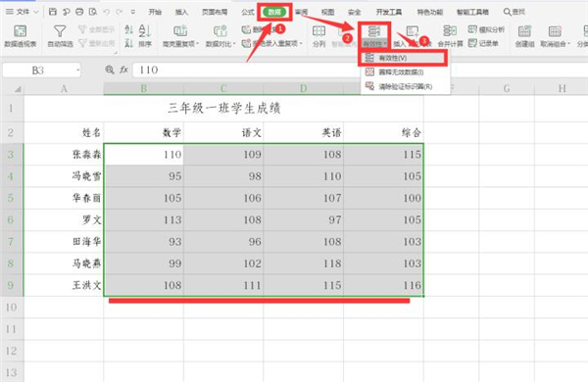Click cell with value 118 in 马晓淼 row
Screen dimensions: 588x382
point(304,263)
